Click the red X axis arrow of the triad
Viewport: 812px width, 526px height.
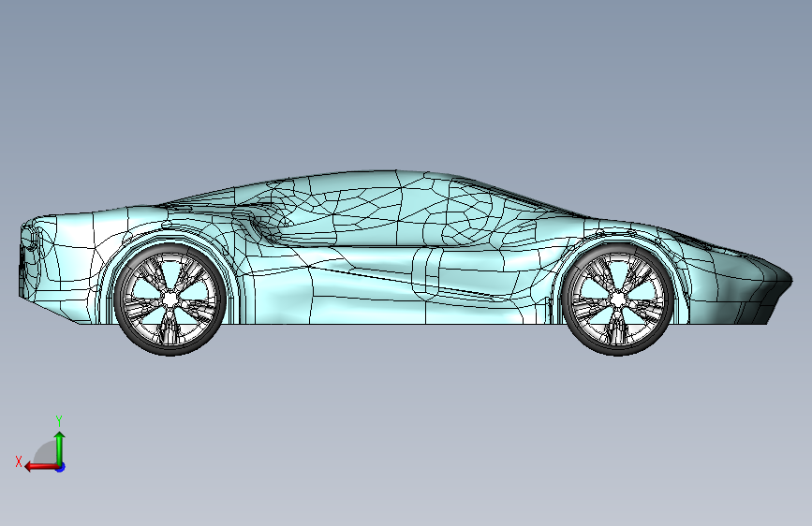point(41,467)
